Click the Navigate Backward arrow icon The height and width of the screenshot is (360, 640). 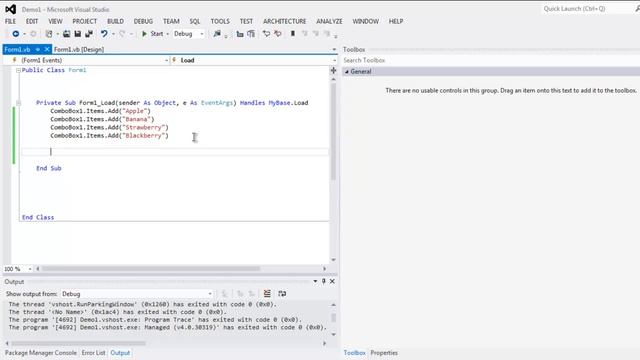point(16,34)
